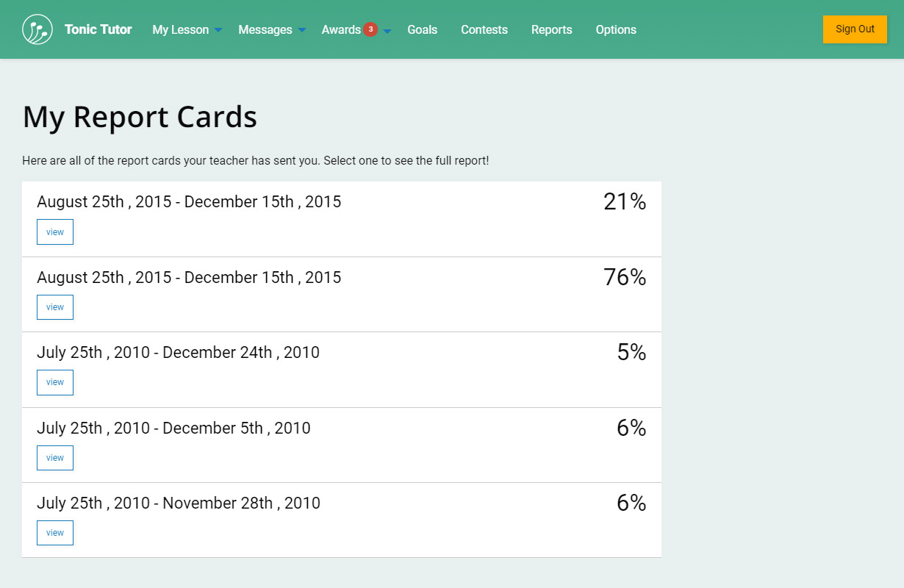Click the Sign Out button

point(855,29)
